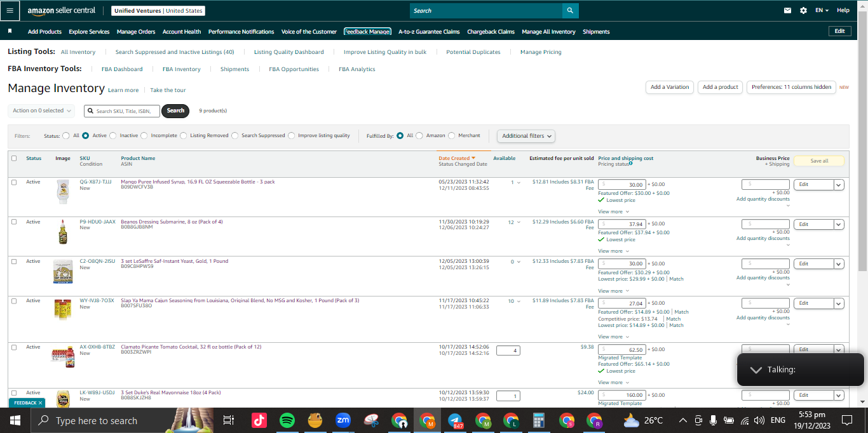Open the pink music note app on taskbar

(259, 420)
